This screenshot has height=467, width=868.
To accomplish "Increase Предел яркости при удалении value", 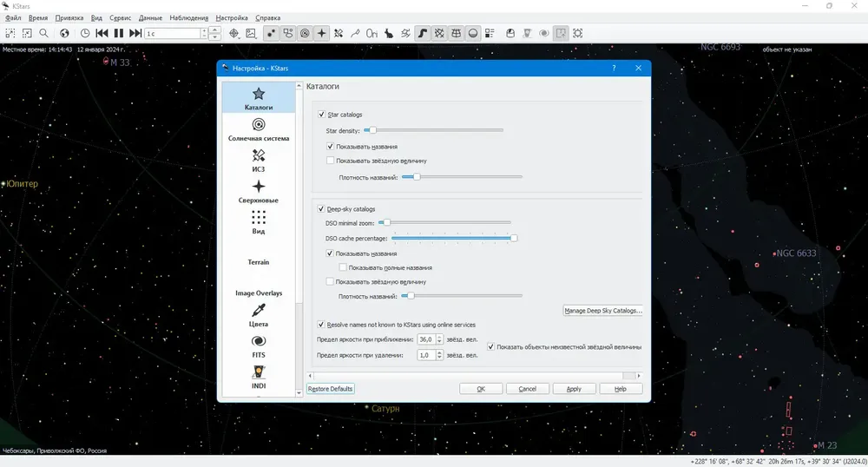I will click(x=439, y=352).
